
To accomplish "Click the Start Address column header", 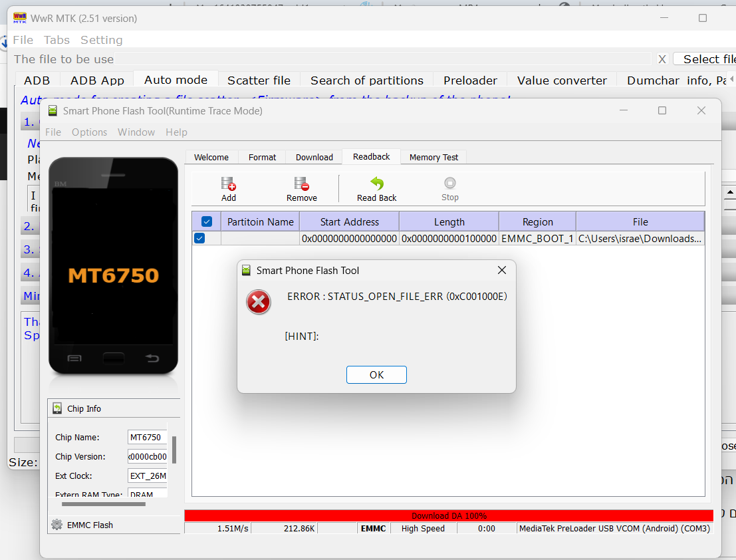I will 349,221.
